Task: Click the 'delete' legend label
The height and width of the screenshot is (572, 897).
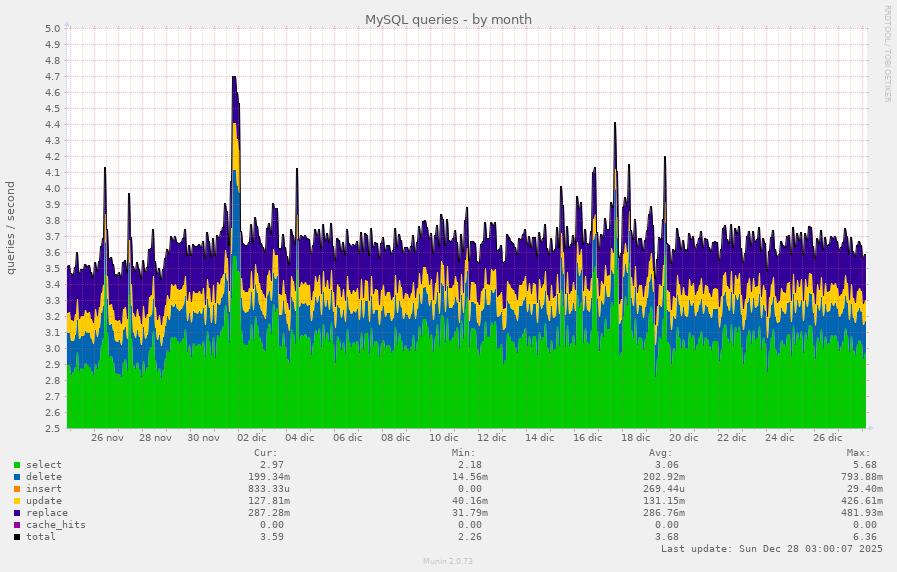Action: 43,477
